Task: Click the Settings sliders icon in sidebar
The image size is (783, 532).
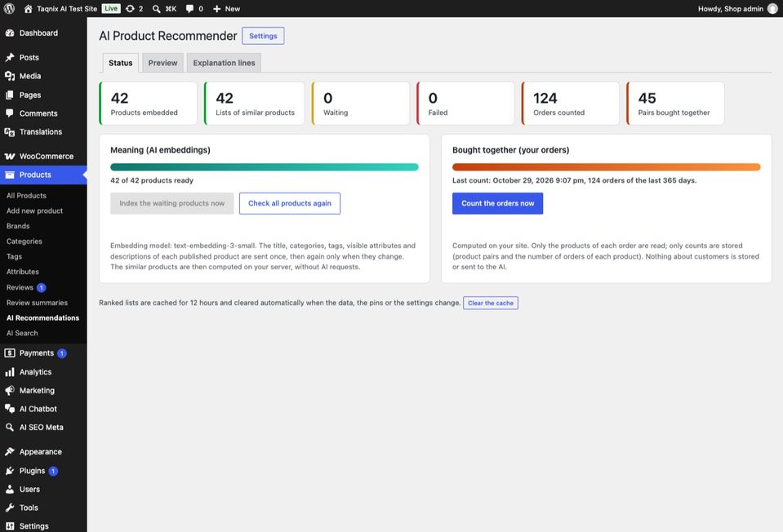Action: coord(10,526)
